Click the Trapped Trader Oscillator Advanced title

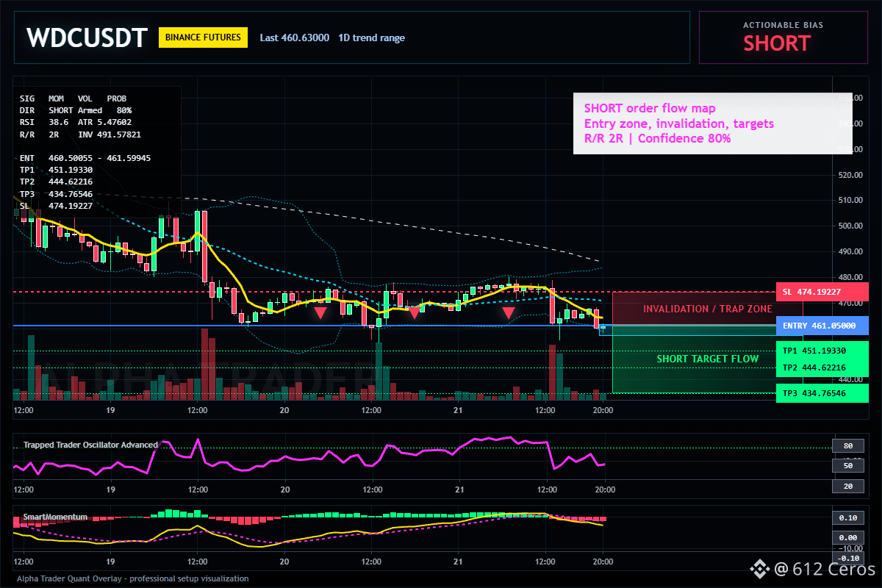click(90, 445)
